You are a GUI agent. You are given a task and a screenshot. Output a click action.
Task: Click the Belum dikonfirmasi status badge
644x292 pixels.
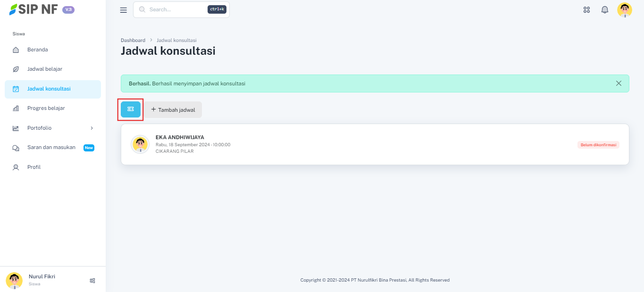coord(598,145)
